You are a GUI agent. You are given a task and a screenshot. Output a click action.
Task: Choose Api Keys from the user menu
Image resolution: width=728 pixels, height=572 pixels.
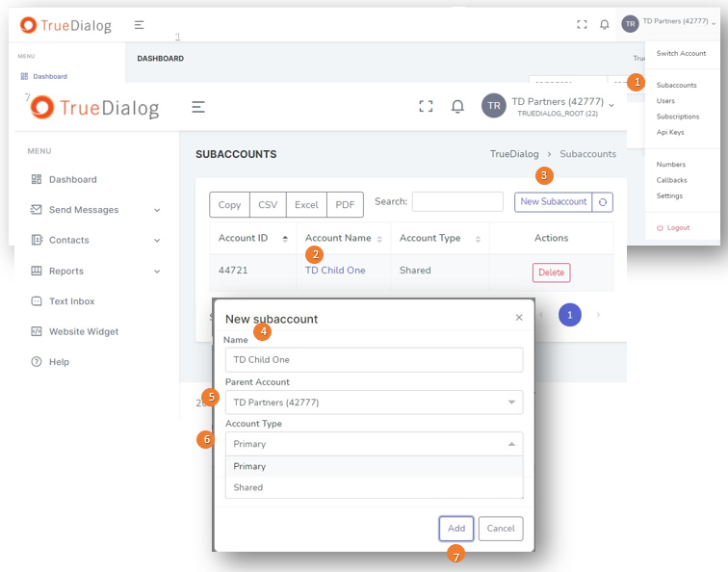coord(670,132)
